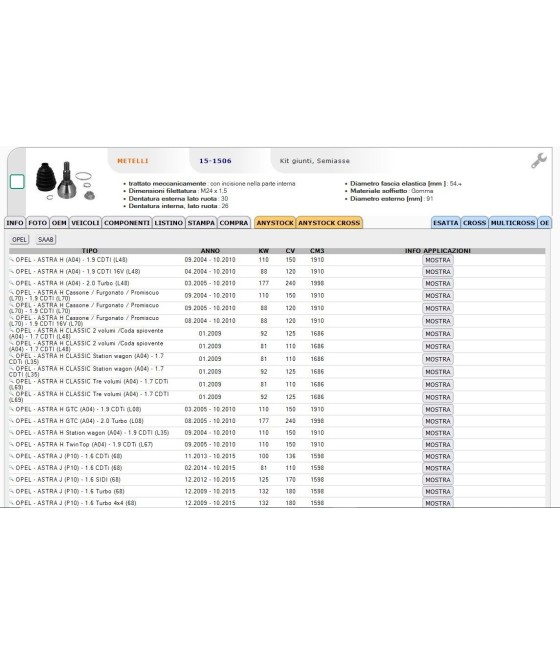
Task: Click magnifier icon beside Astra H GTC 2.0 Turbo
Action: pos(12,421)
